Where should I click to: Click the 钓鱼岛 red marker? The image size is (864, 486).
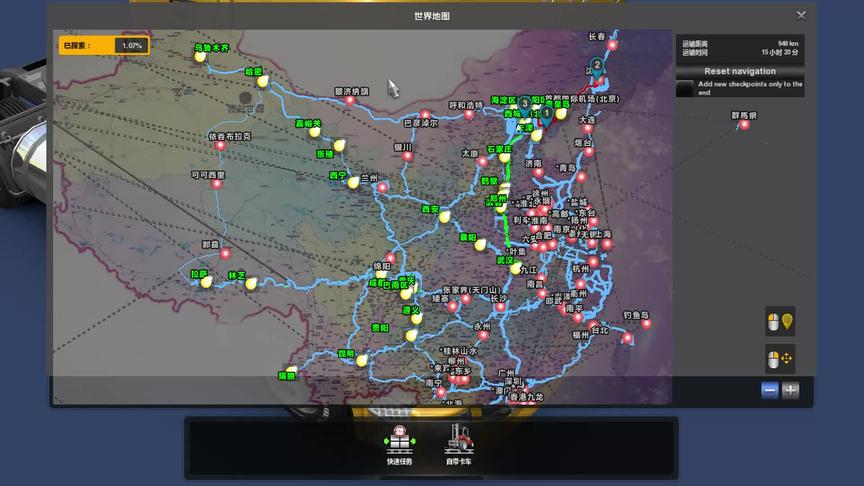[x=646, y=324]
